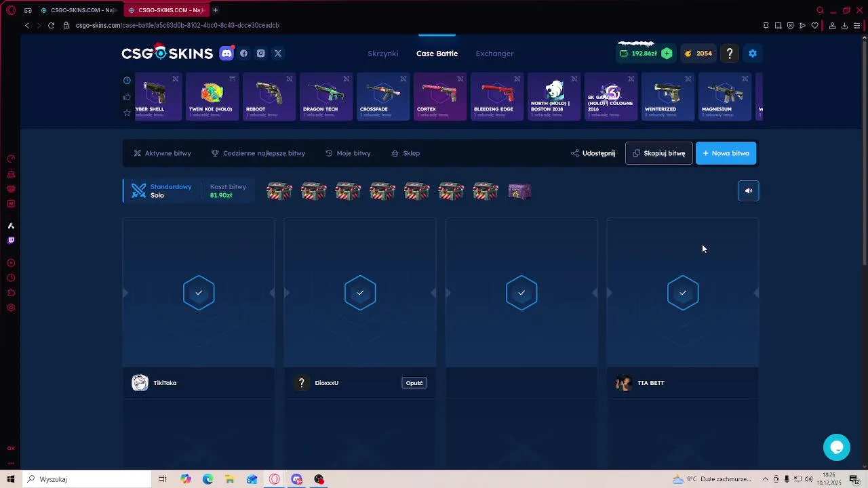Click the address bar URL
868x488 pixels.
[x=178, y=25]
